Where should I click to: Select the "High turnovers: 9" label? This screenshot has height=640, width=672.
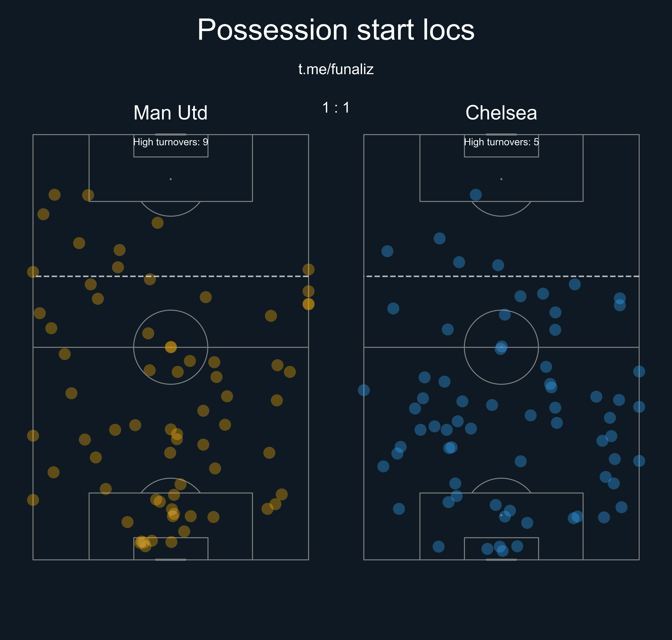170,142
